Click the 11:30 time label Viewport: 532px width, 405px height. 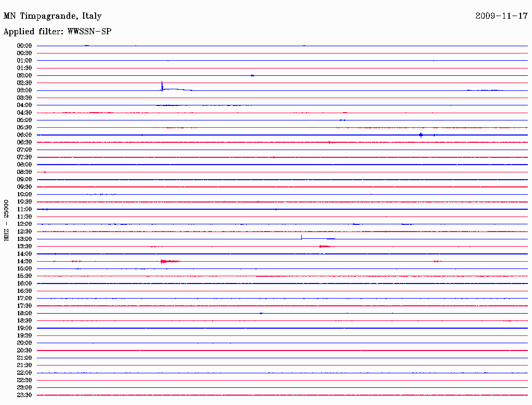24,217
